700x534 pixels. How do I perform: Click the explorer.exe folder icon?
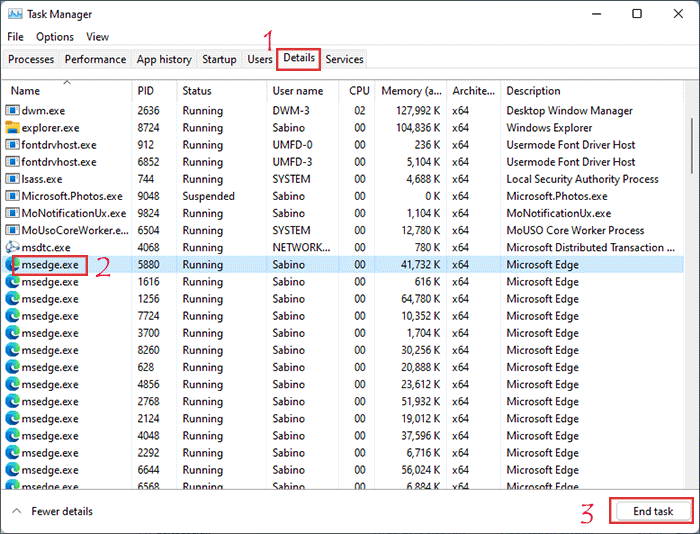tap(12, 128)
